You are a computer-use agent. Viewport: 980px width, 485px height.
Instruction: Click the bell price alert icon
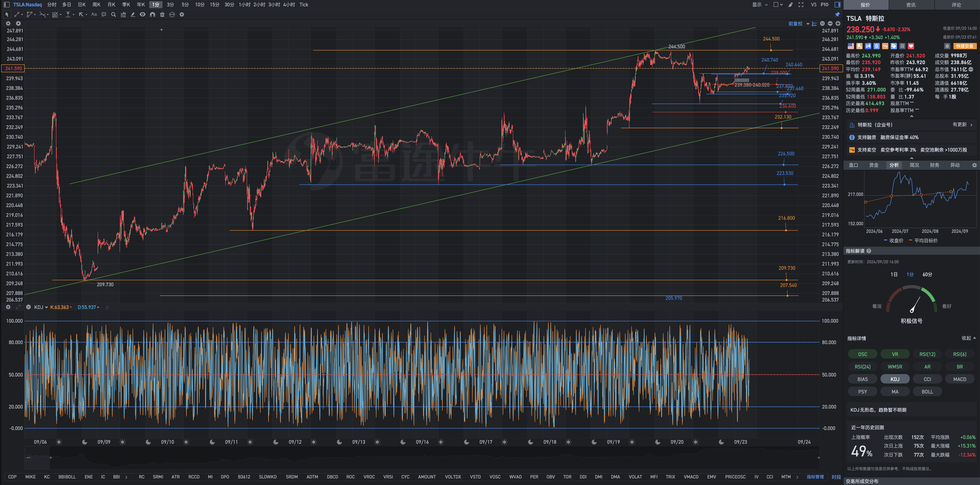pos(947,46)
